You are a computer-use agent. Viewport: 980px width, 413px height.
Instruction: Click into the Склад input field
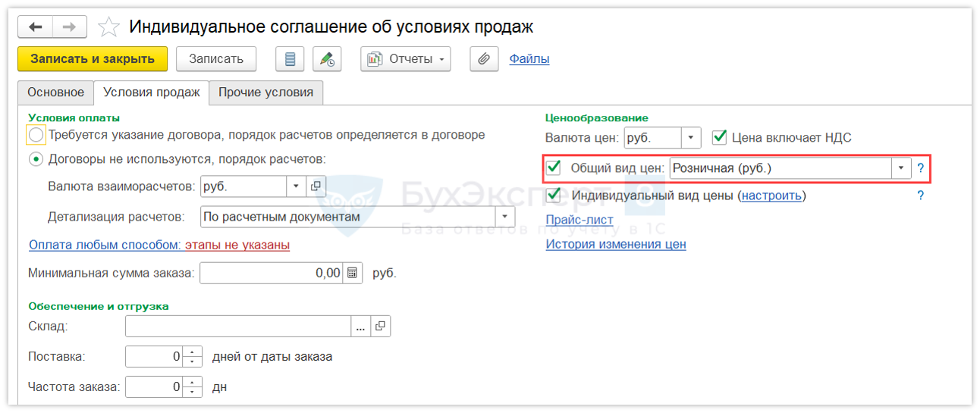(238, 326)
